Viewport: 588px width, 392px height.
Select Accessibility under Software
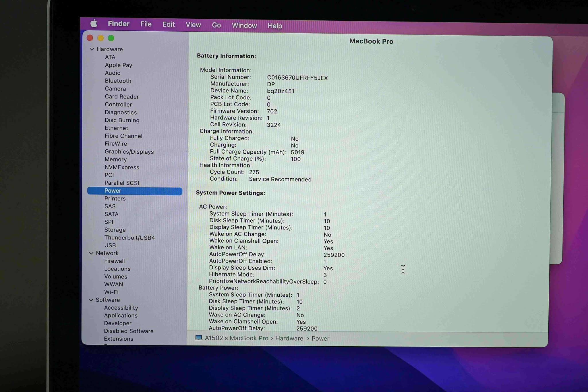point(121,308)
